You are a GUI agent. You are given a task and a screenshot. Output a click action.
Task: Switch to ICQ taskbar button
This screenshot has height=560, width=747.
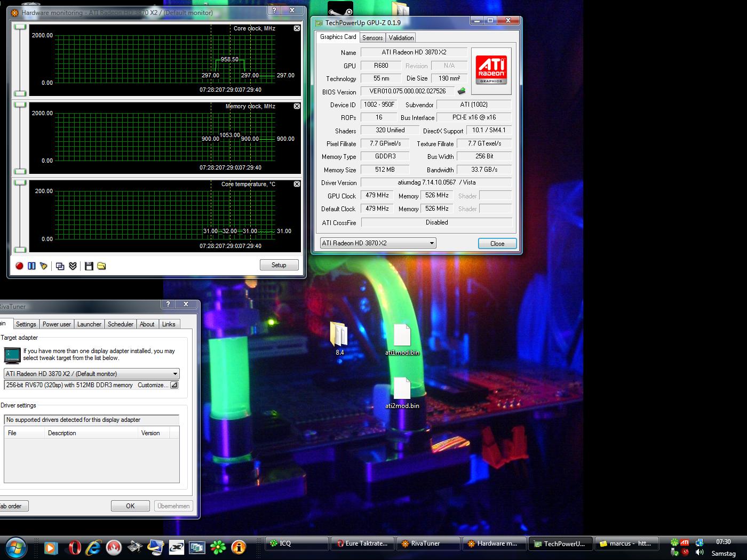(x=297, y=543)
